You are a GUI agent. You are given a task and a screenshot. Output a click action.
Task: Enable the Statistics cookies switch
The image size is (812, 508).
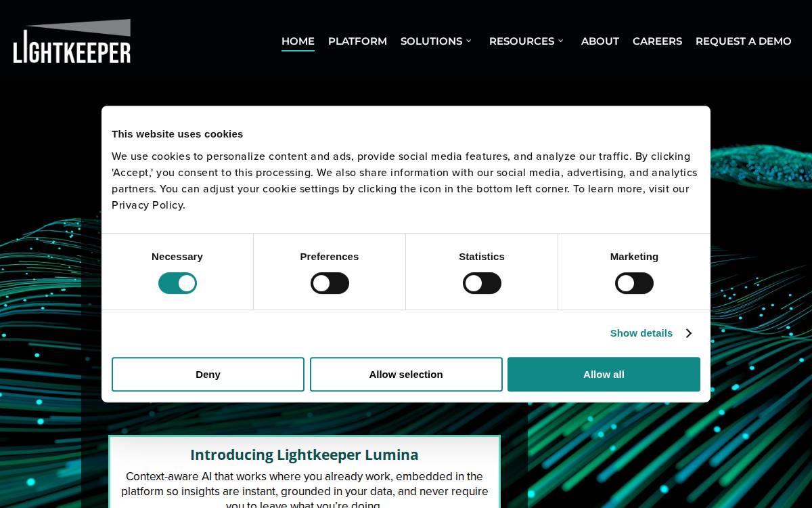[482, 283]
